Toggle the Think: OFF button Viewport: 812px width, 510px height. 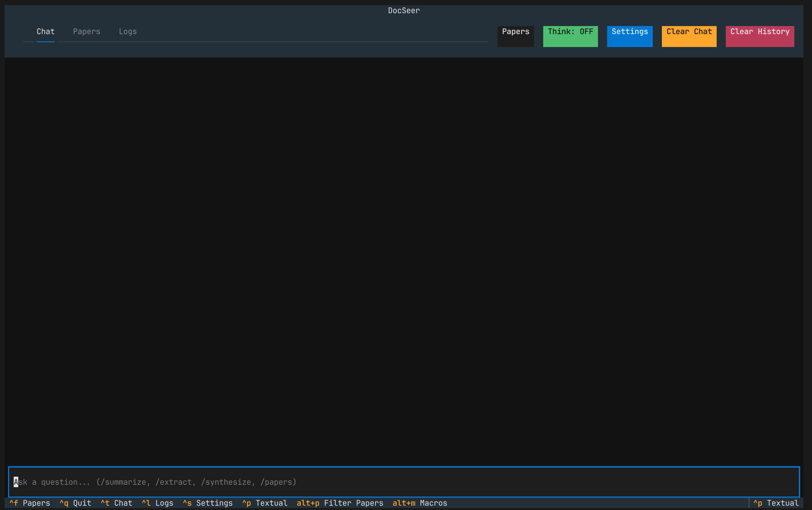point(570,37)
